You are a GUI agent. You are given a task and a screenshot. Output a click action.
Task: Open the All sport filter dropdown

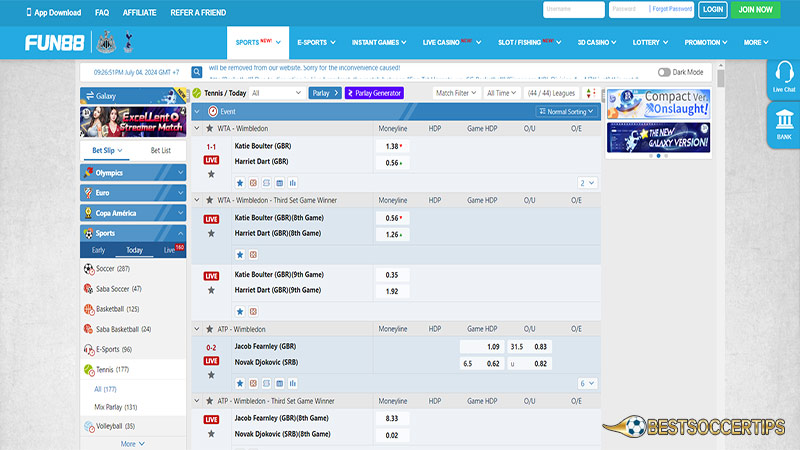(x=277, y=93)
